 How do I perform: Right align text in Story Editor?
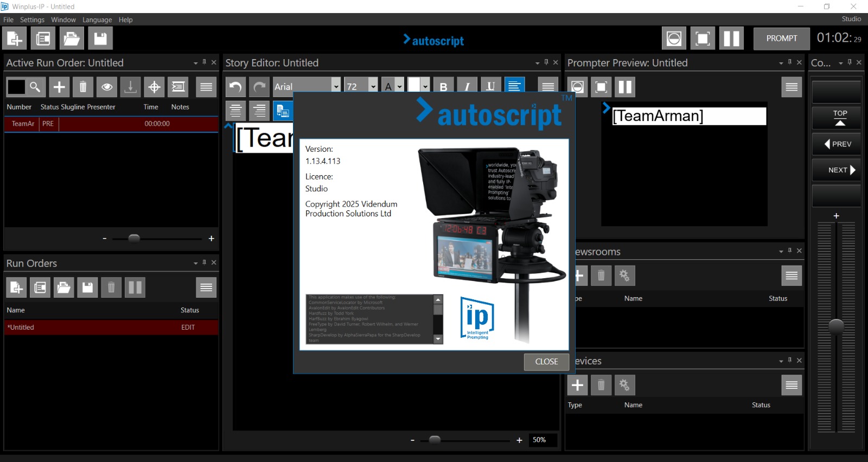(259, 111)
